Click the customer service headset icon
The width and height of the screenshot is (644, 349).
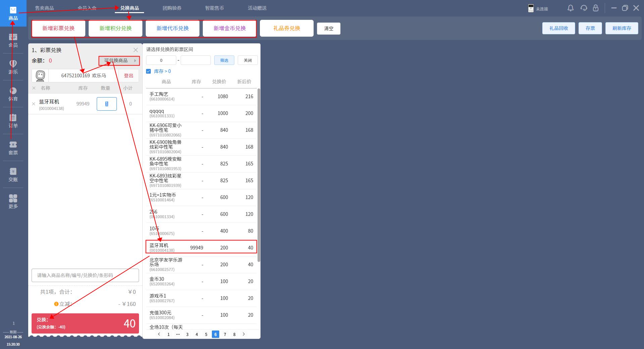click(584, 8)
